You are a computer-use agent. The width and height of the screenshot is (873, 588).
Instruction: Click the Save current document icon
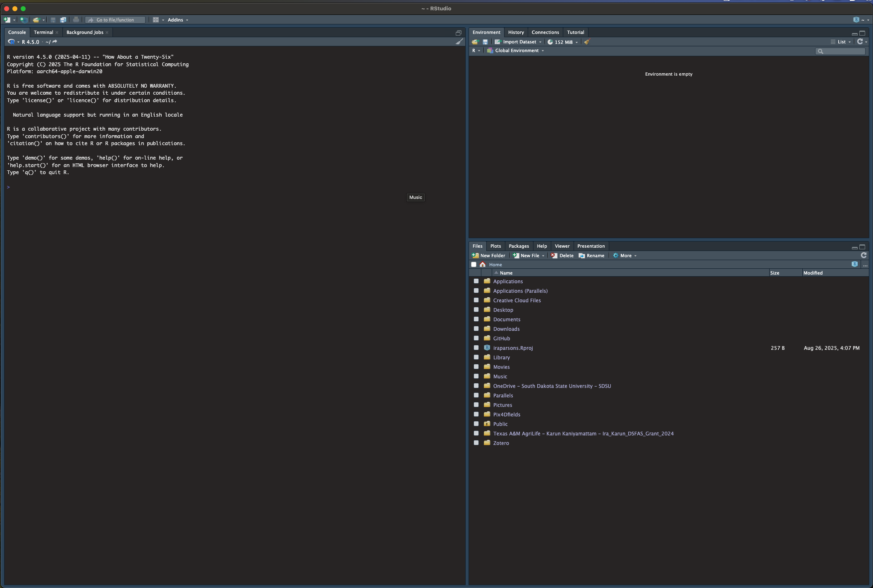(53, 20)
